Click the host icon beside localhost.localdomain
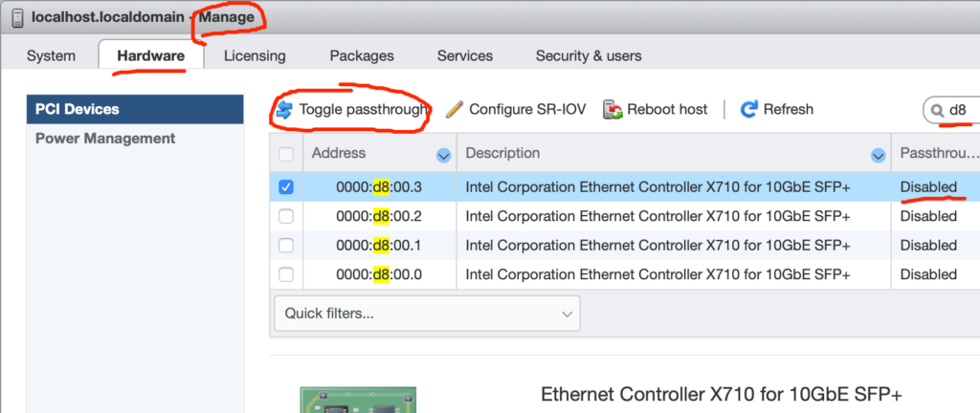980x413 pixels. (x=19, y=17)
